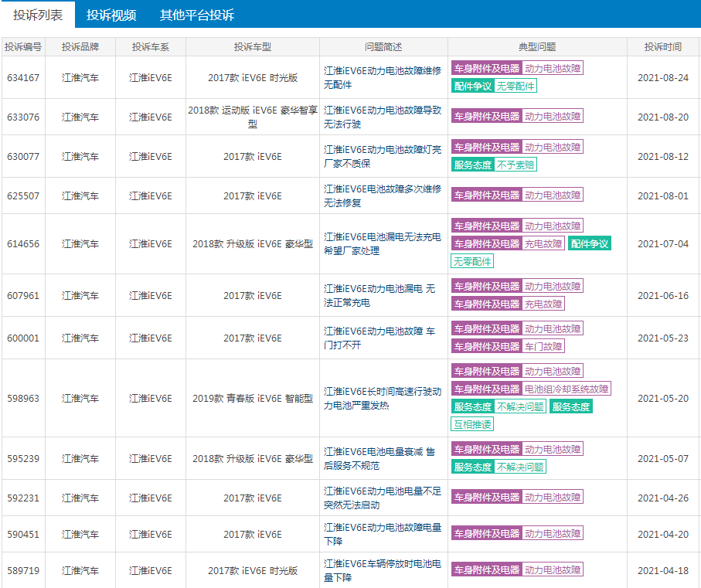View complaint 江淮iEV6E电池漏电无法充电希望厂家处理
701x588 pixels.
(x=383, y=243)
